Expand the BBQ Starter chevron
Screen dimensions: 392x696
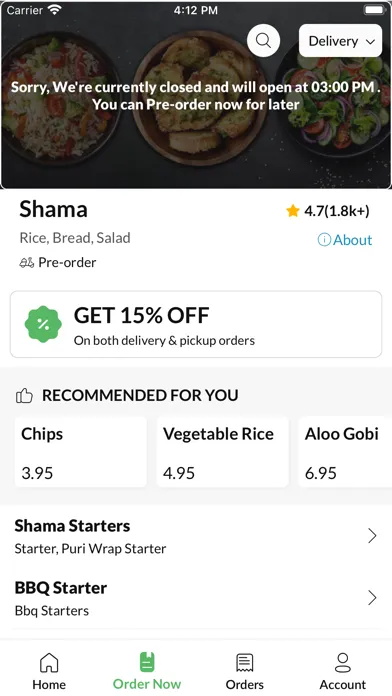coord(372,598)
